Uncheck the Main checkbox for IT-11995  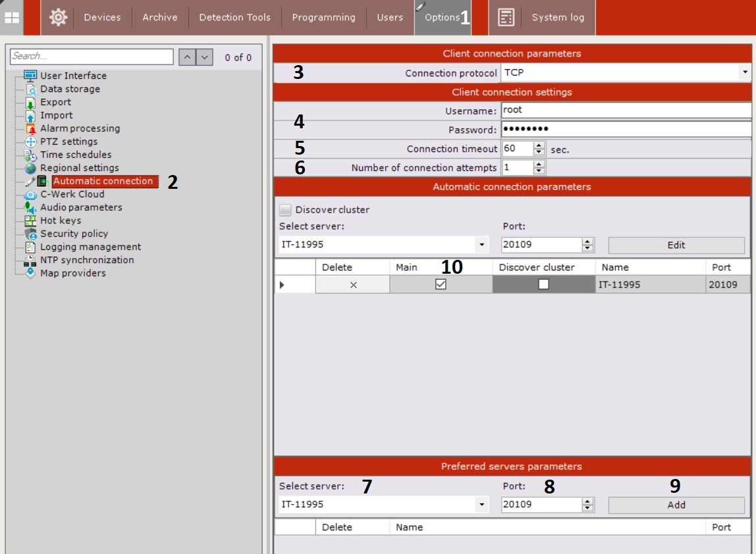(x=441, y=284)
